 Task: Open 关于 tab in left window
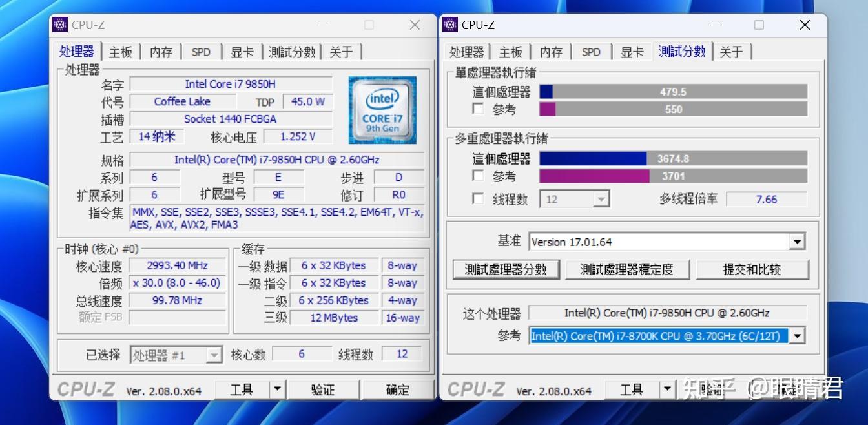[x=341, y=52]
